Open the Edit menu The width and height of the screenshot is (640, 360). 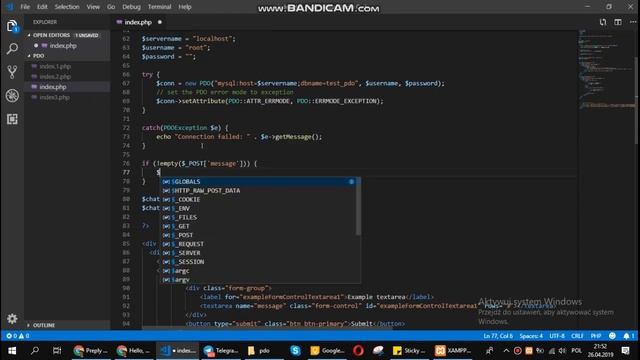pos(42,7)
